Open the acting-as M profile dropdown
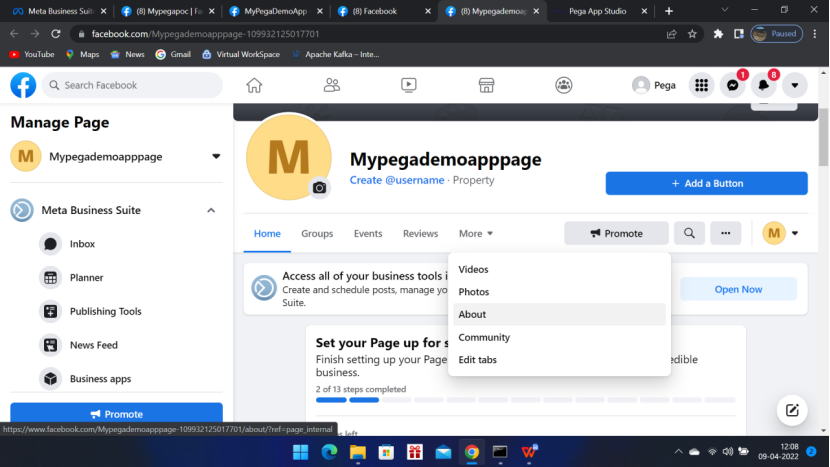 pos(781,234)
